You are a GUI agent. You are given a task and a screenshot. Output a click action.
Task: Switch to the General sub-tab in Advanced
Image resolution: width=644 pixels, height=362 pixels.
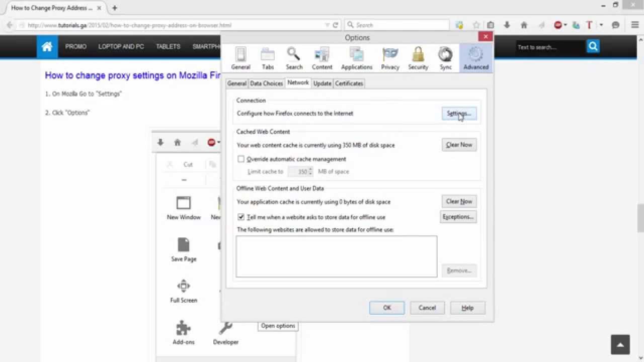click(x=236, y=83)
